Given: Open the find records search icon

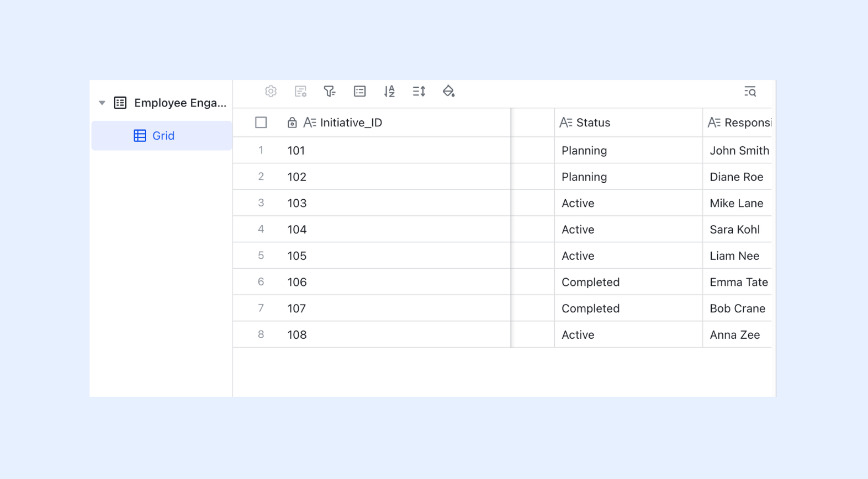Looking at the screenshot, I should coord(750,92).
